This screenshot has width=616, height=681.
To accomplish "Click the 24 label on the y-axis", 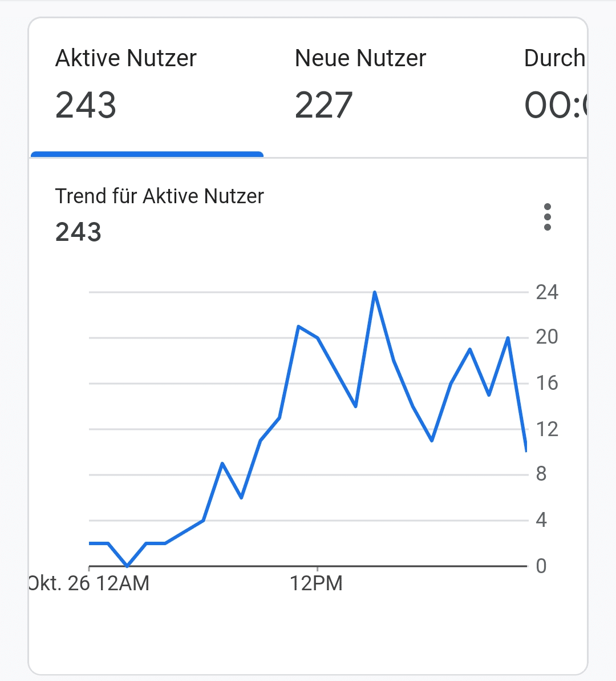I will coord(546,292).
